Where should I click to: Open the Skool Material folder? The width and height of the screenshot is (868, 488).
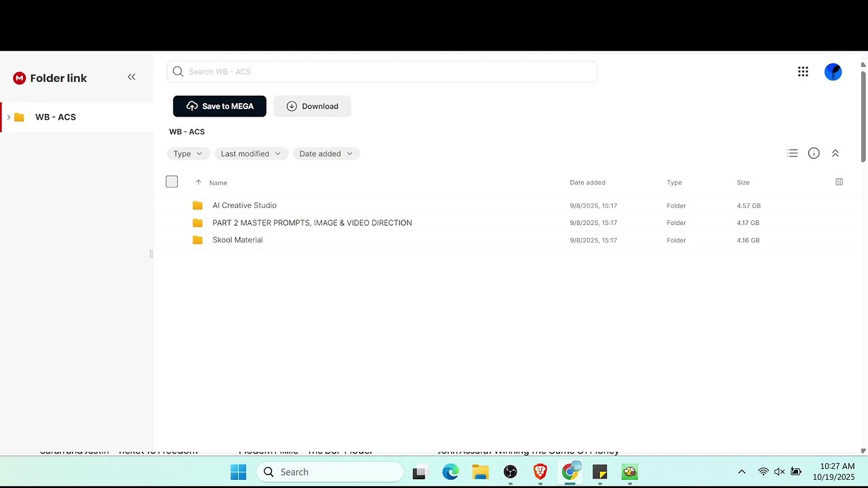(x=237, y=240)
